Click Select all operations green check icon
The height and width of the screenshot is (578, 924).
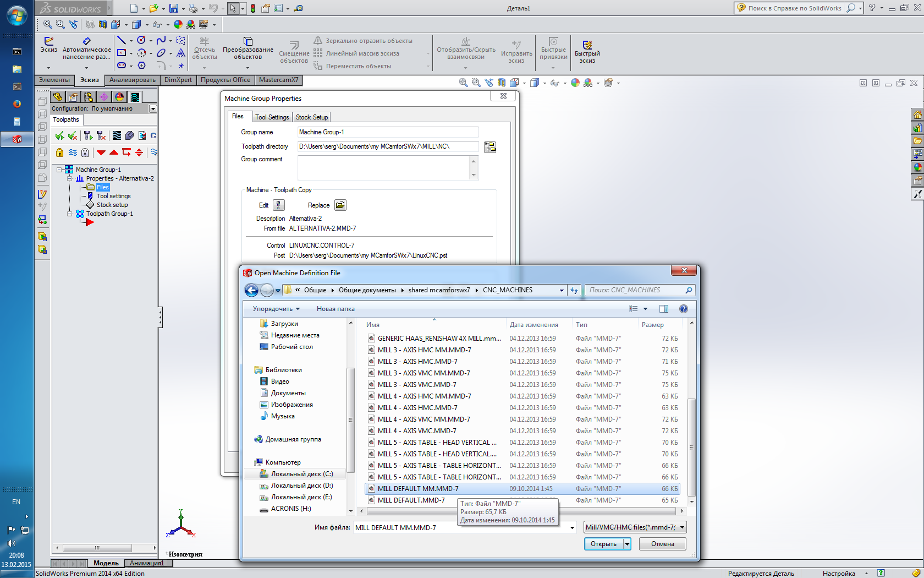pyautogui.click(x=59, y=135)
